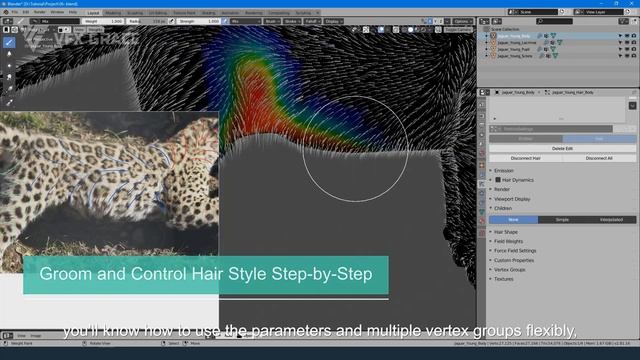
Task: Enable solid viewport shading
Action: (x=410, y=30)
